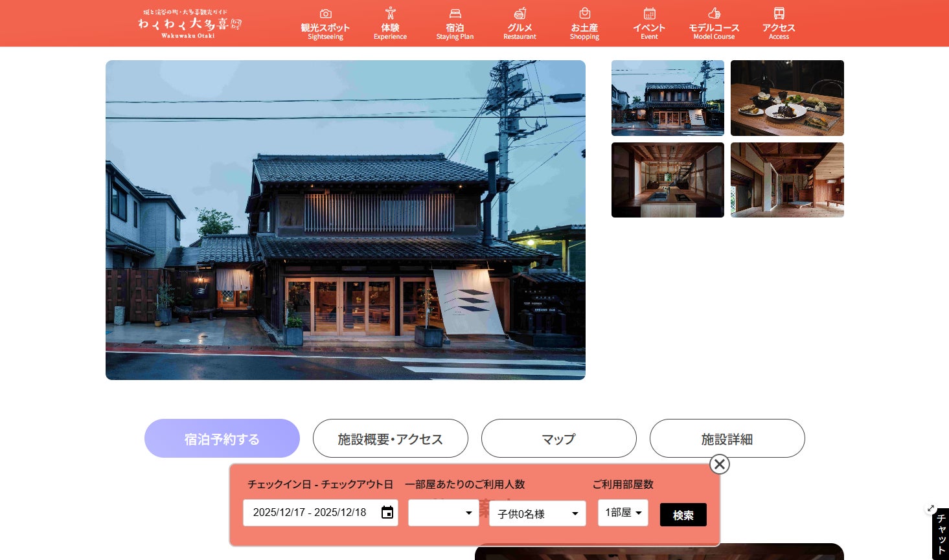Click the Access train icon
Viewport: 949px width, 560px height.
point(779,13)
